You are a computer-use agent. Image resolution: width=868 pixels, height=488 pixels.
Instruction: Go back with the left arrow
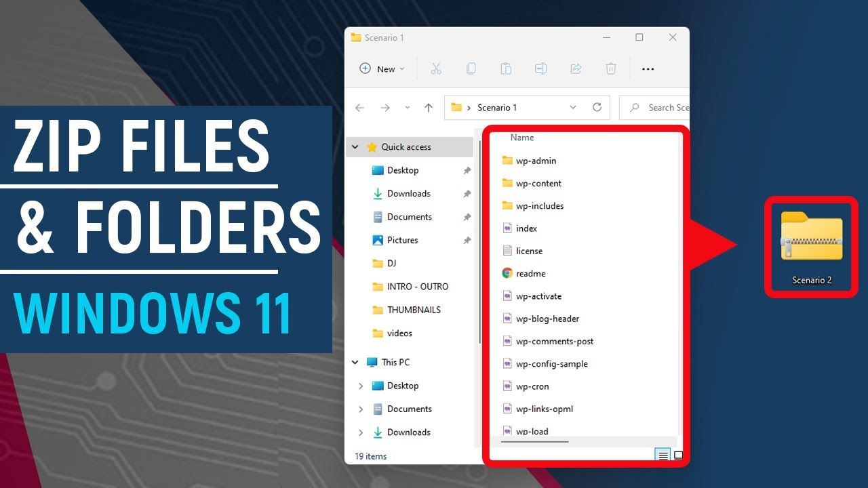(360, 108)
